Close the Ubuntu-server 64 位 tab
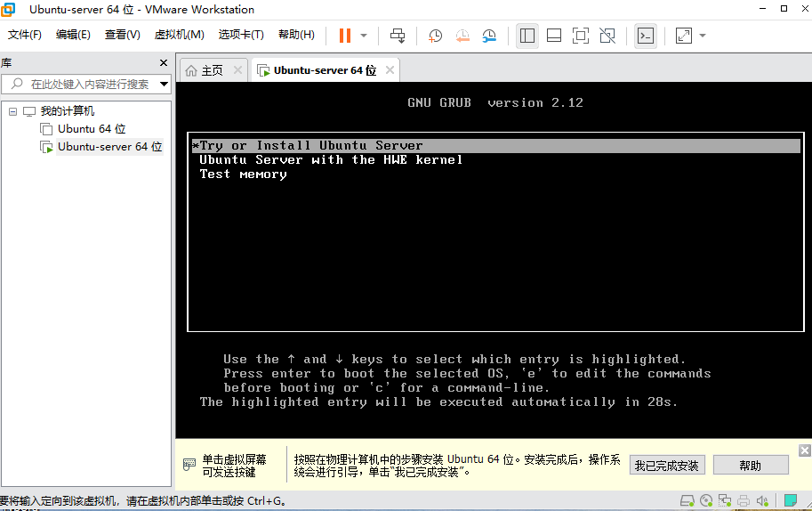Screen dimensions: 812x511 point(390,70)
